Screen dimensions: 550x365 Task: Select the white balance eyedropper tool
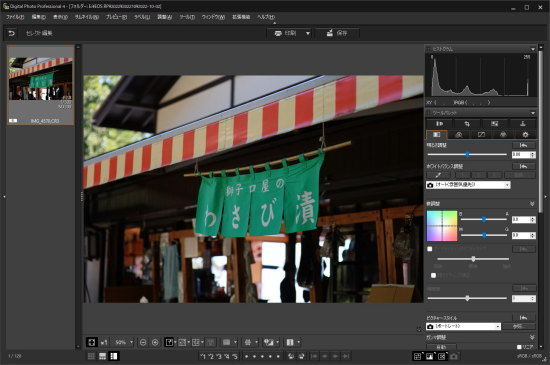point(438,175)
